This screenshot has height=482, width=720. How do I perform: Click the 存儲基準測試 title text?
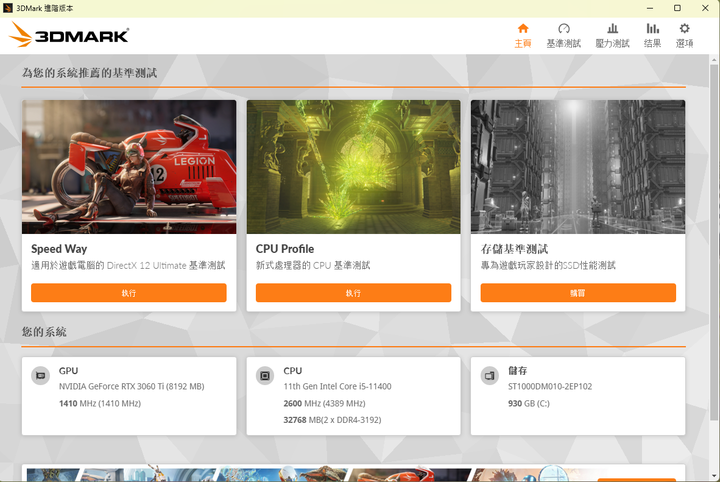[x=514, y=249]
